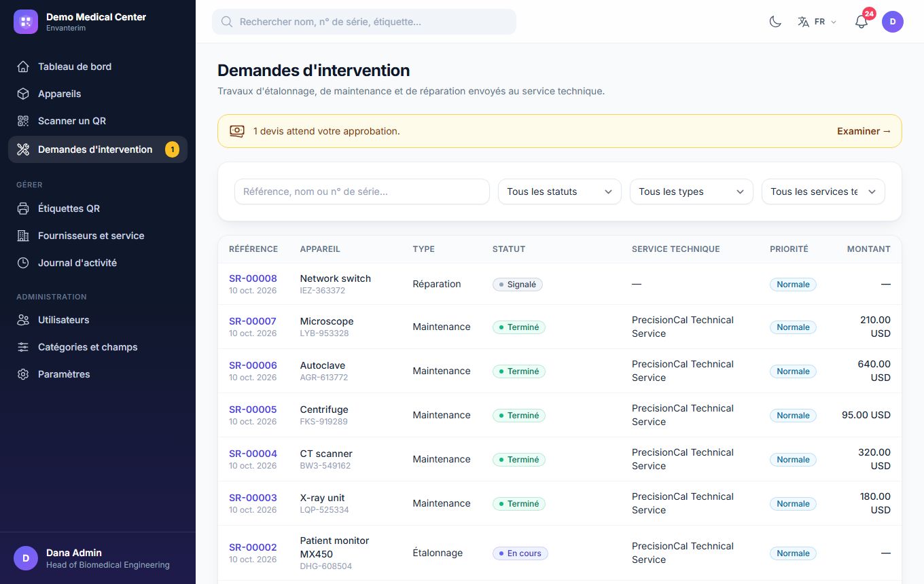Click the wrench icon for Demandes d'intervention
This screenshot has width=924, height=584.
tap(23, 149)
